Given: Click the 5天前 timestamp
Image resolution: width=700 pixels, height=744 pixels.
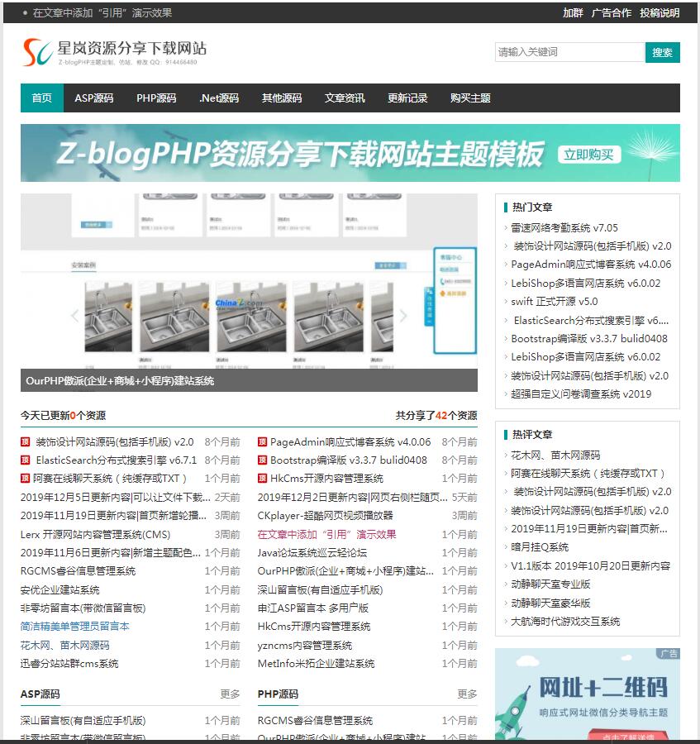Looking at the screenshot, I should pos(464,498).
